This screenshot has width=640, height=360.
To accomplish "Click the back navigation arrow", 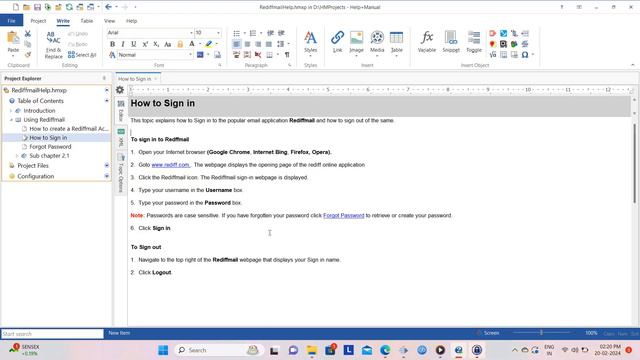I will (108, 7).
